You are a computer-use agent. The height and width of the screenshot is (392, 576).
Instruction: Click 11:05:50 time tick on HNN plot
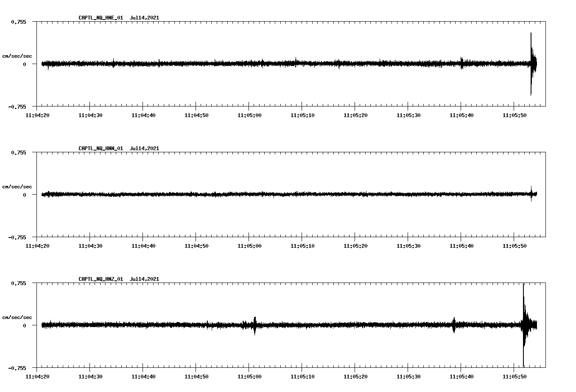[x=514, y=246]
